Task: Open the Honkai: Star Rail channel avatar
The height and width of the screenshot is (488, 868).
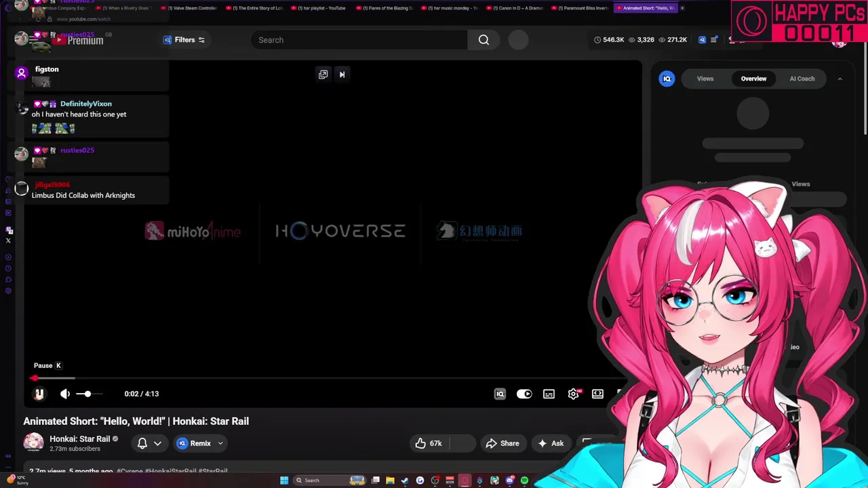Action: (x=33, y=443)
